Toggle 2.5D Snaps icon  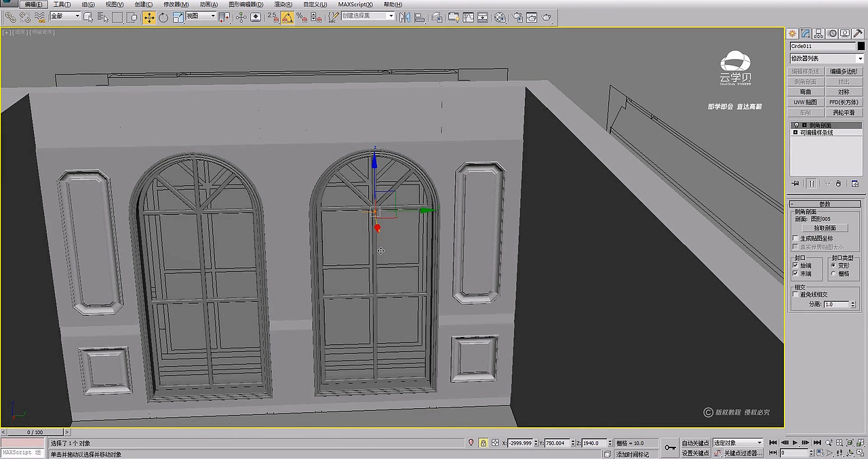pyautogui.click(x=273, y=16)
